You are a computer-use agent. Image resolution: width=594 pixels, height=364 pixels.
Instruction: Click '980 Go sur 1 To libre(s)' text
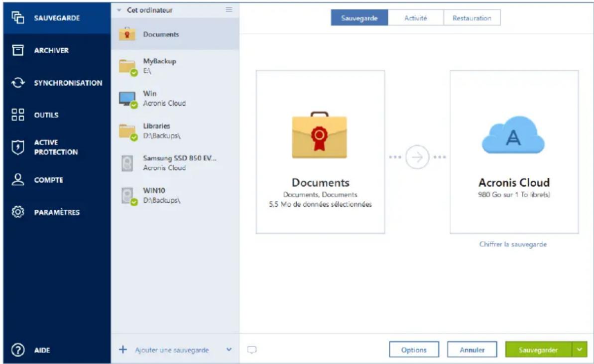tap(514, 195)
